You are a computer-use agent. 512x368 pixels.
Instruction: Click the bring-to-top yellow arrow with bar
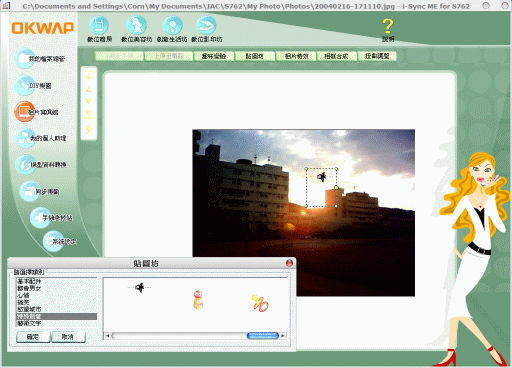88,75
